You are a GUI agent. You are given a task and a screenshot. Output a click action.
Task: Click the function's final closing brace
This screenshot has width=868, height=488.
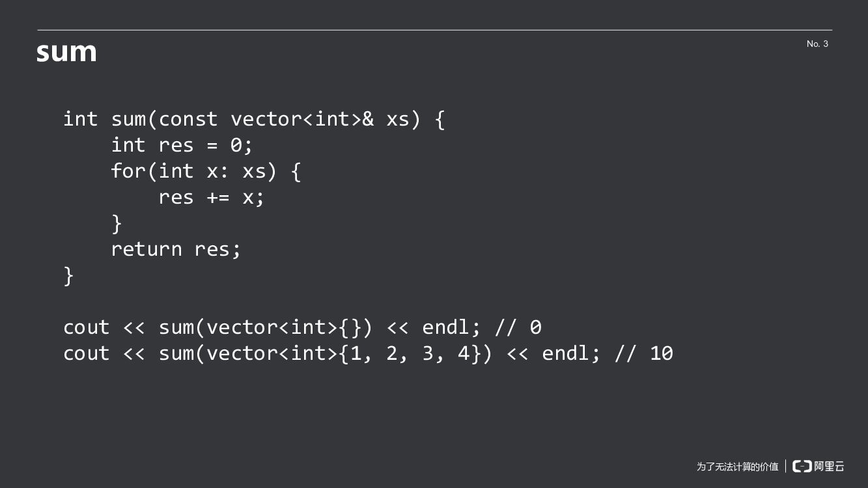tap(69, 275)
